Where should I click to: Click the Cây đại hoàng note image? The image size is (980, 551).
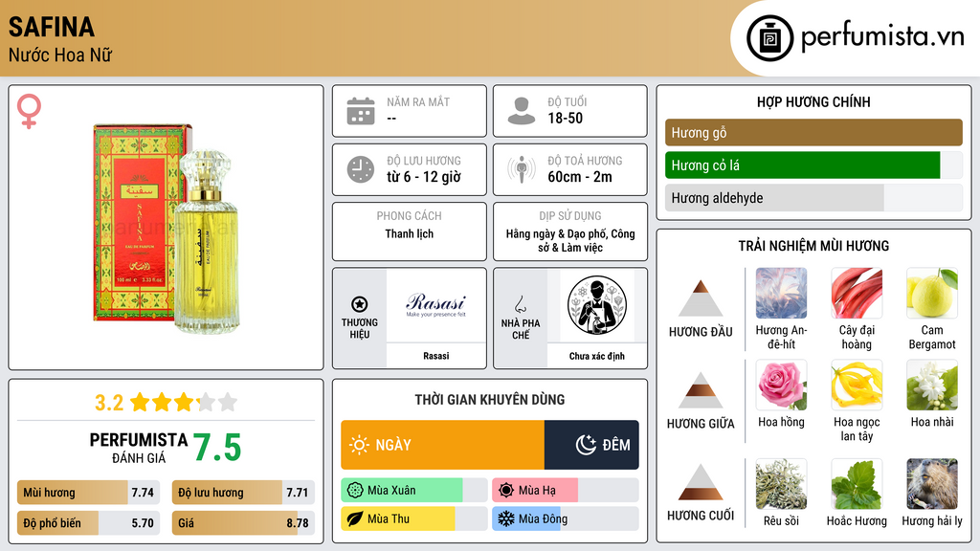pos(857,294)
